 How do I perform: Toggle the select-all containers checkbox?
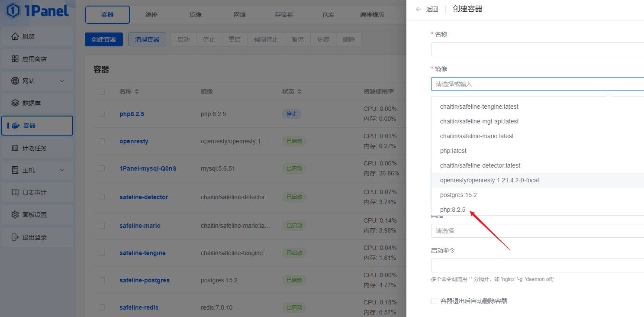click(102, 92)
